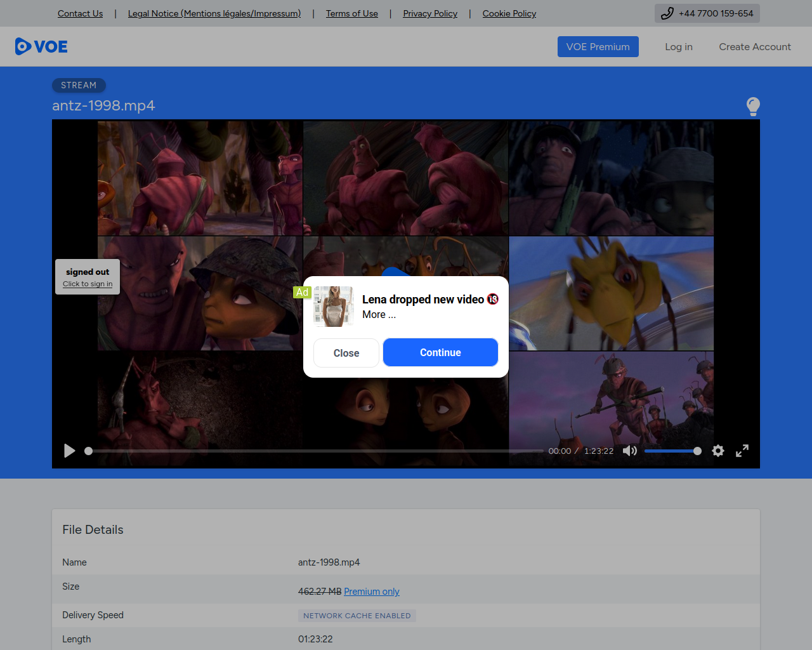Click the phone icon in header
This screenshot has width=812, height=650.
(x=667, y=13)
